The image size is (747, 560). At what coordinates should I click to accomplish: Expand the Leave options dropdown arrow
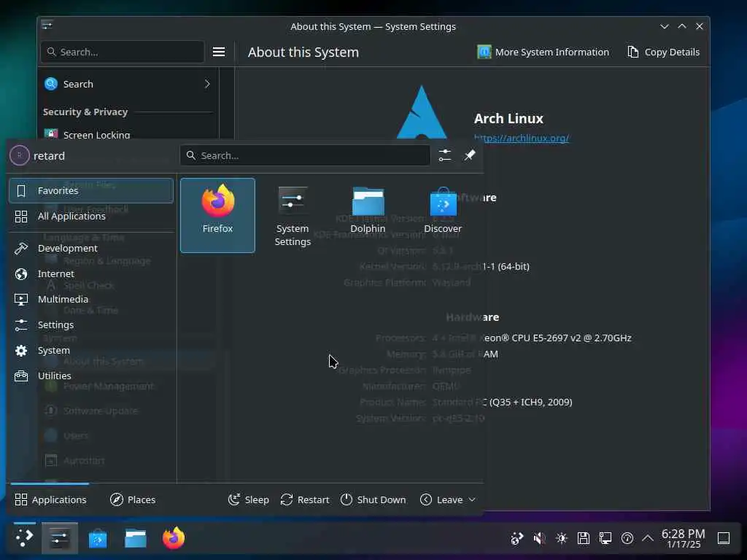(x=472, y=499)
